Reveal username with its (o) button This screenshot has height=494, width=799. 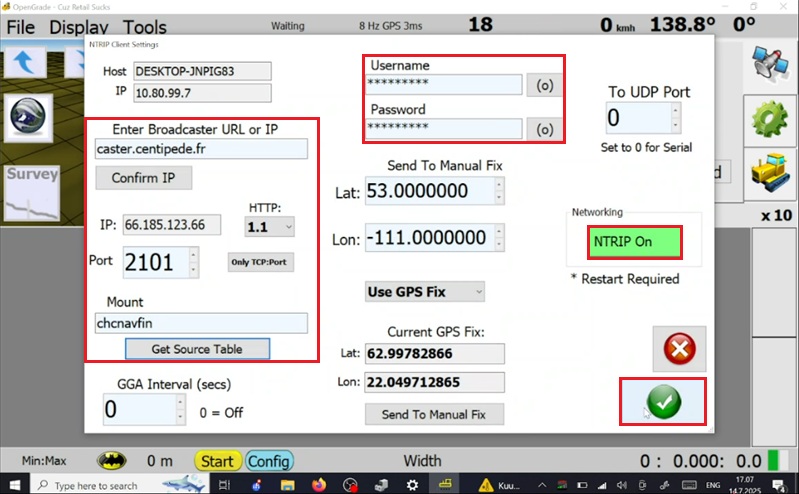(x=545, y=85)
